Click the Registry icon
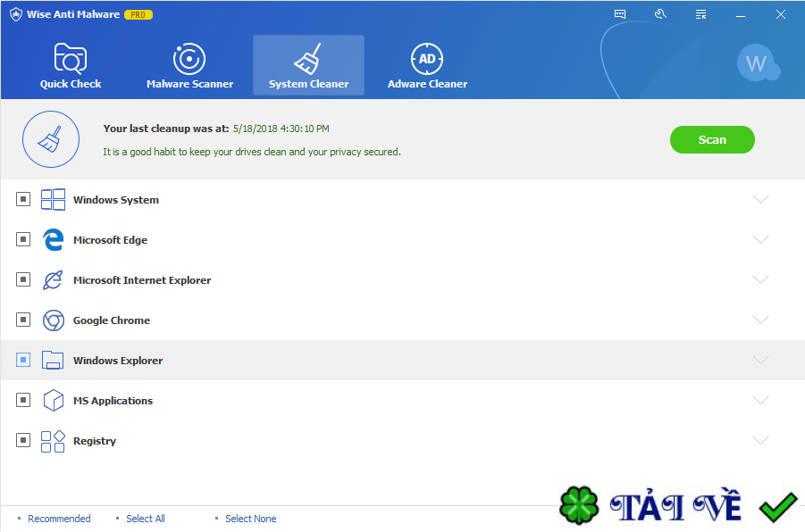This screenshot has height=532, width=805. [x=53, y=440]
